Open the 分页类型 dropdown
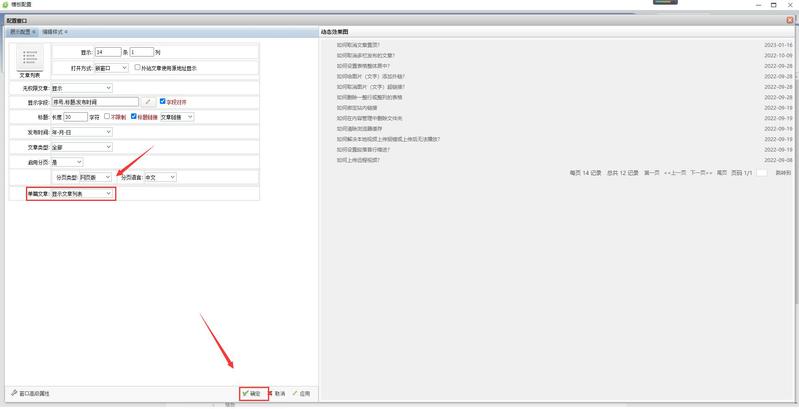Screen dimensions: 799x409 point(95,177)
